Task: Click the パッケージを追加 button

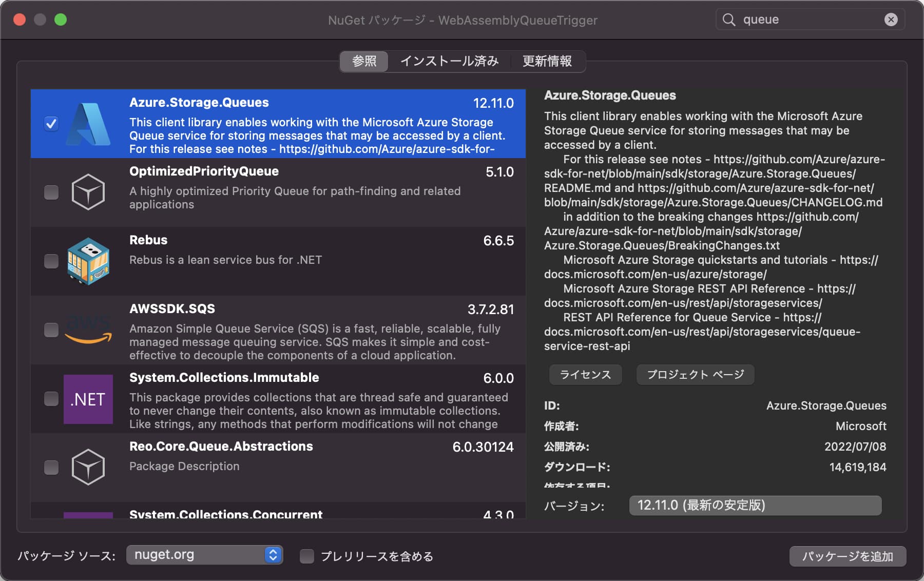Action: [848, 556]
